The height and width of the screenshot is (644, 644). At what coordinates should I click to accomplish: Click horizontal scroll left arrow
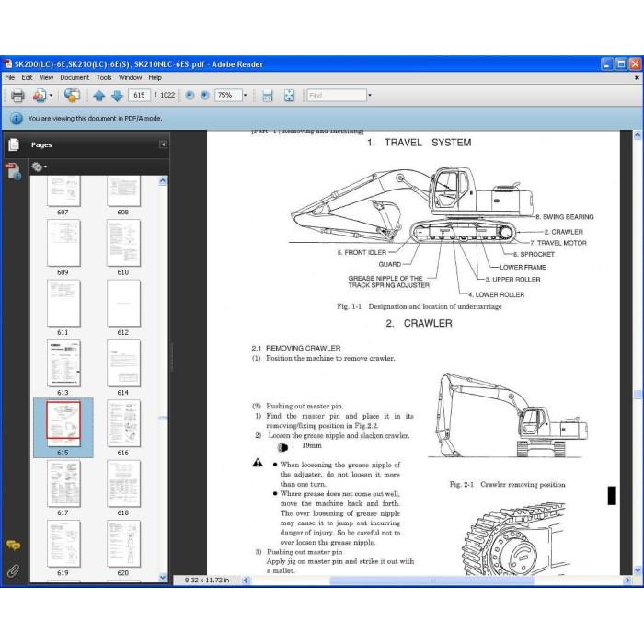(x=246, y=581)
